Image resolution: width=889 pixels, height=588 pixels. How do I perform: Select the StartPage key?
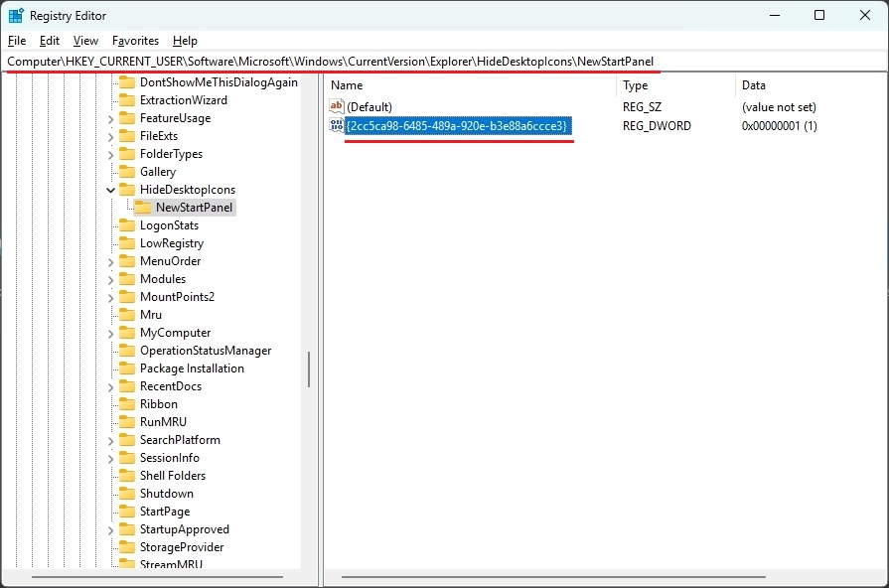coord(165,511)
